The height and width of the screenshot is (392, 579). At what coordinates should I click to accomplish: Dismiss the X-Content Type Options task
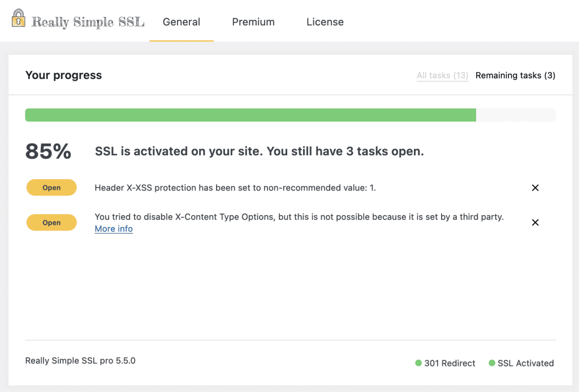pos(535,223)
